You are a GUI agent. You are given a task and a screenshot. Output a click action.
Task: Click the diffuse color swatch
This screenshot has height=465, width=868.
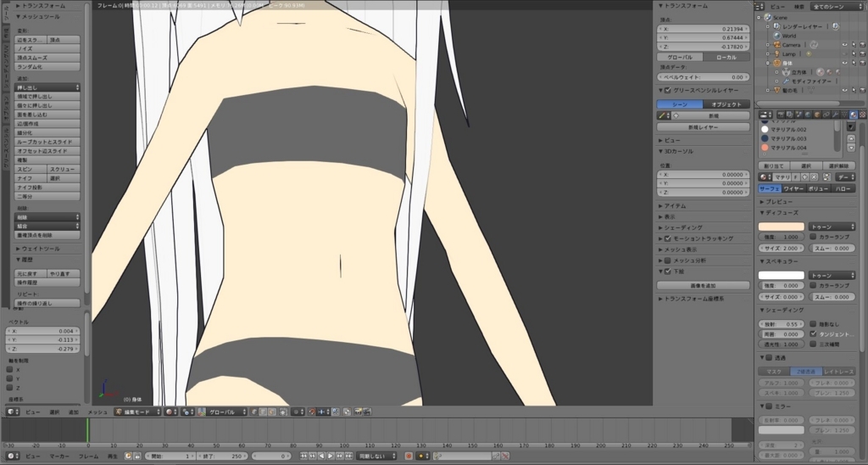point(781,227)
